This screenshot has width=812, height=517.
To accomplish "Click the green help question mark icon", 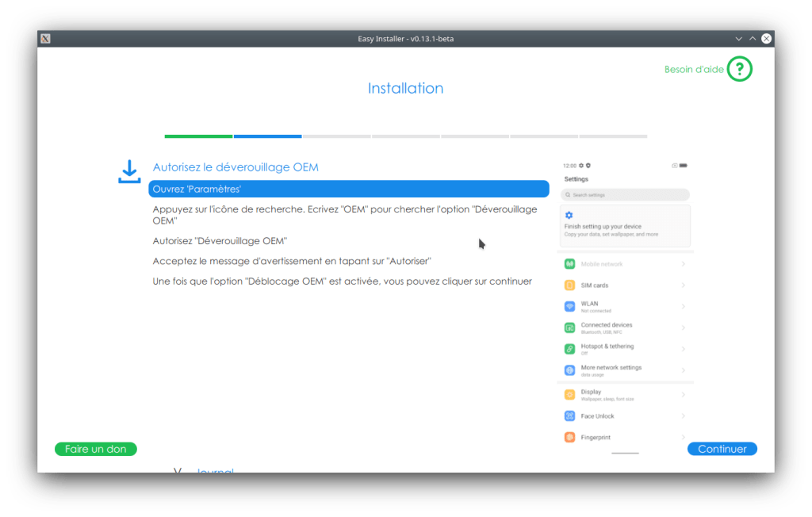I will [x=739, y=70].
